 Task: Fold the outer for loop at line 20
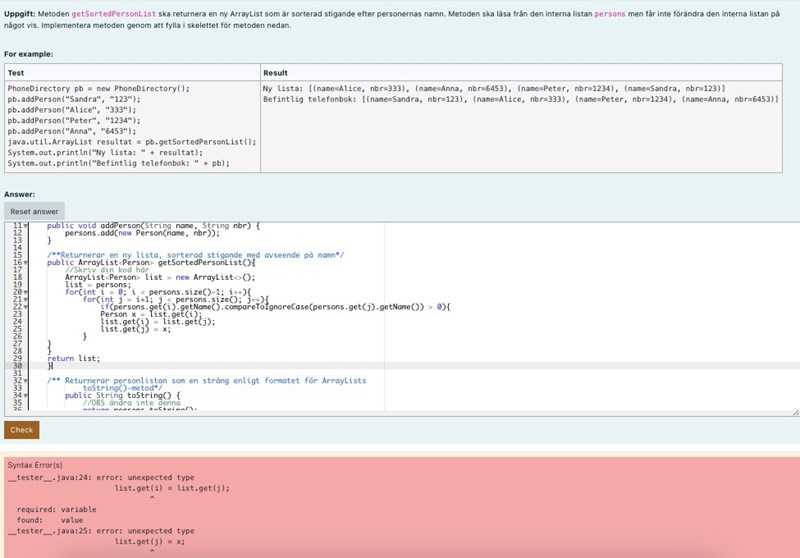click(x=26, y=291)
